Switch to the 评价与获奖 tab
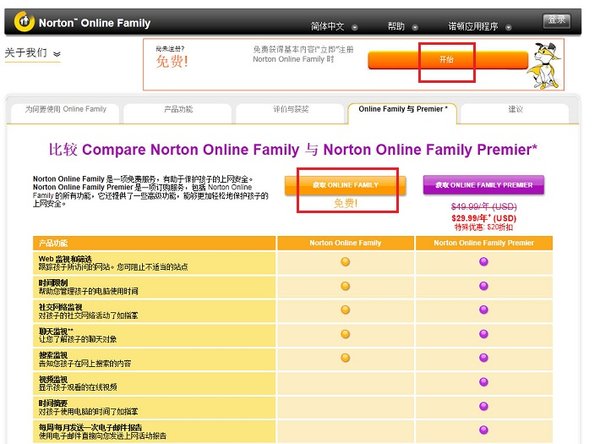Viewport: 600px width, 444px height. pos(290,109)
